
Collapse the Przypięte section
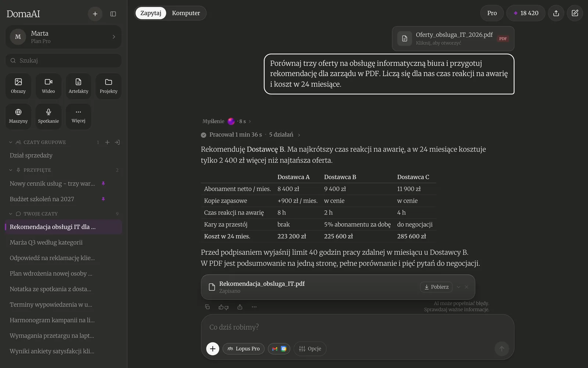click(x=11, y=170)
